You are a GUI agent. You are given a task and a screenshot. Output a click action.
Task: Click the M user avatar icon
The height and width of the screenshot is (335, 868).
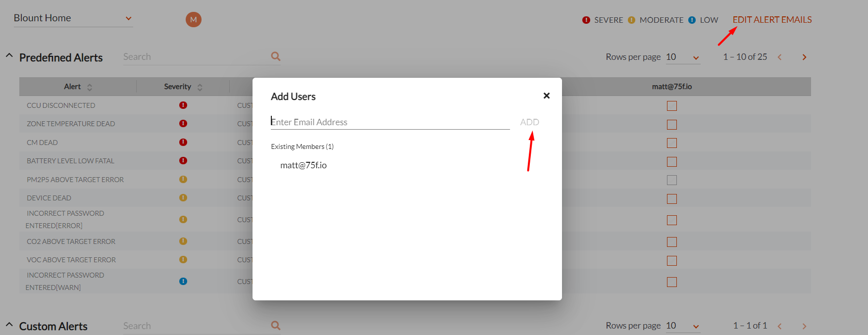194,20
